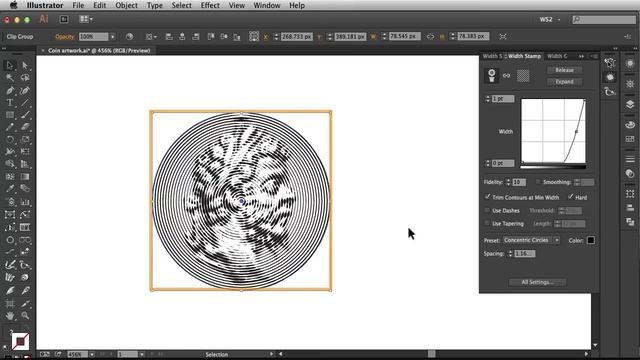Click the width curve graph
Viewport: 640px width, 360px height.
[x=553, y=131]
